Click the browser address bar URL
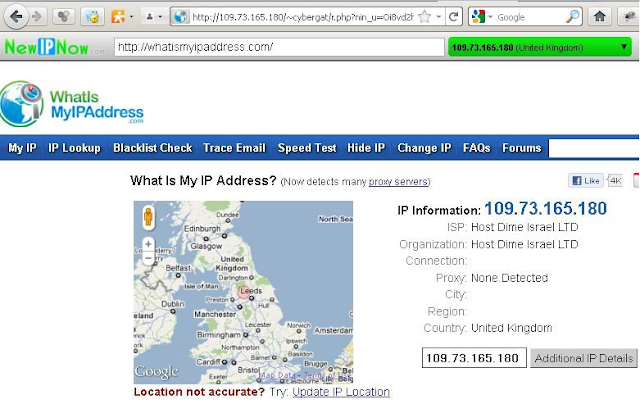 tap(302, 17)
